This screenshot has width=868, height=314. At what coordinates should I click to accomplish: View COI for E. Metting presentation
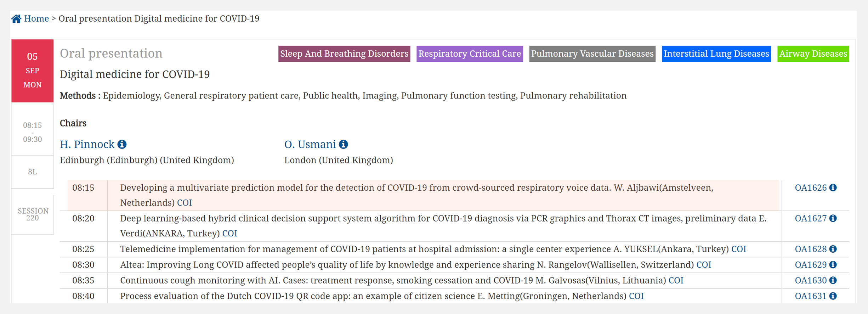point(636,296)
